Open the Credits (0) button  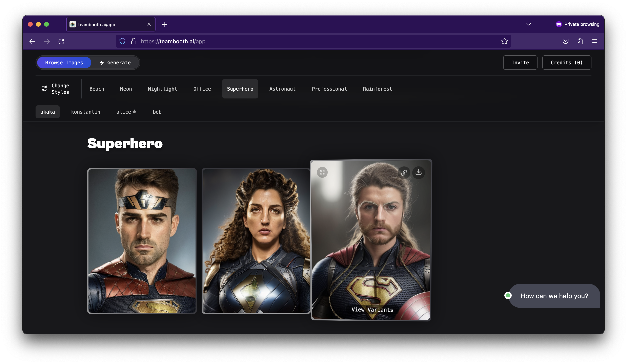point(567,63)
